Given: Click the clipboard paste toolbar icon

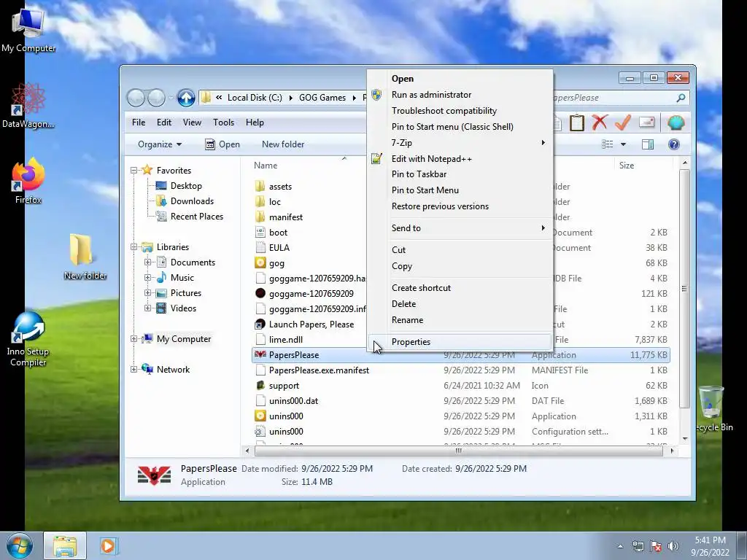Looking at the screenshot, I should click(576, 122).
